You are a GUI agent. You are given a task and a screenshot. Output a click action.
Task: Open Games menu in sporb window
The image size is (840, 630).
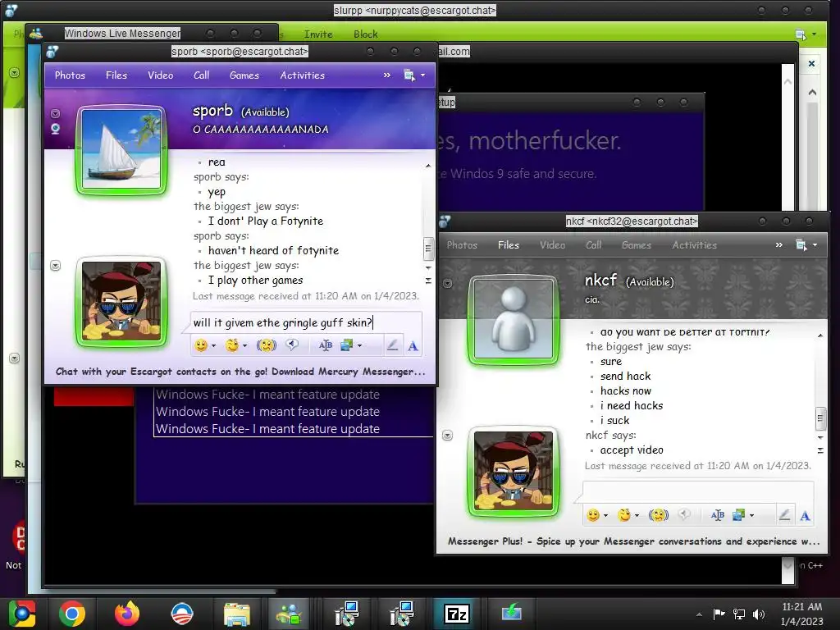point(244,75)
